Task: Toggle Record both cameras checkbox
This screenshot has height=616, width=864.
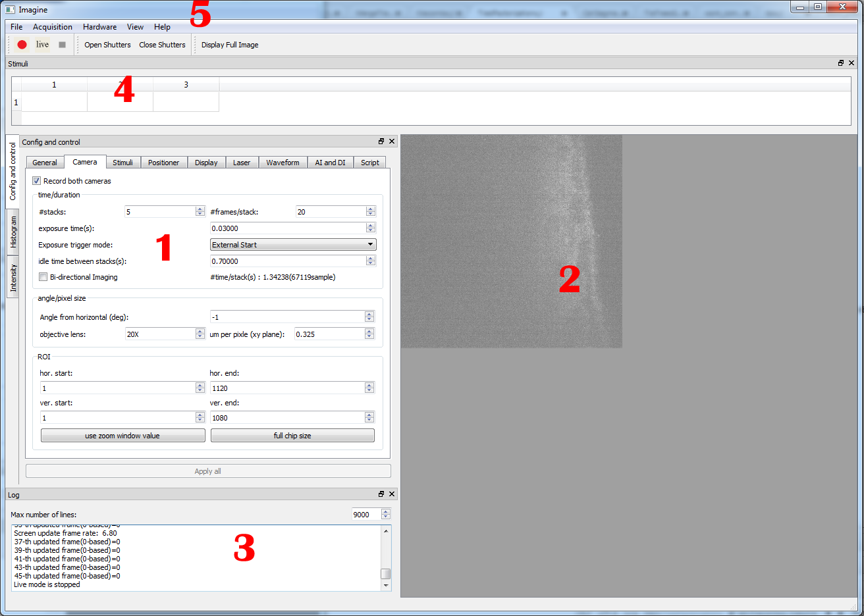Action: (37, 181)
